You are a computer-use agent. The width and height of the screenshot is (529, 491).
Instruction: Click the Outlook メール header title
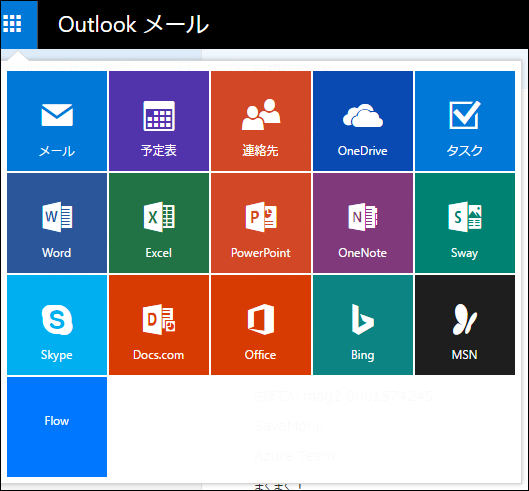click(134, 25)
